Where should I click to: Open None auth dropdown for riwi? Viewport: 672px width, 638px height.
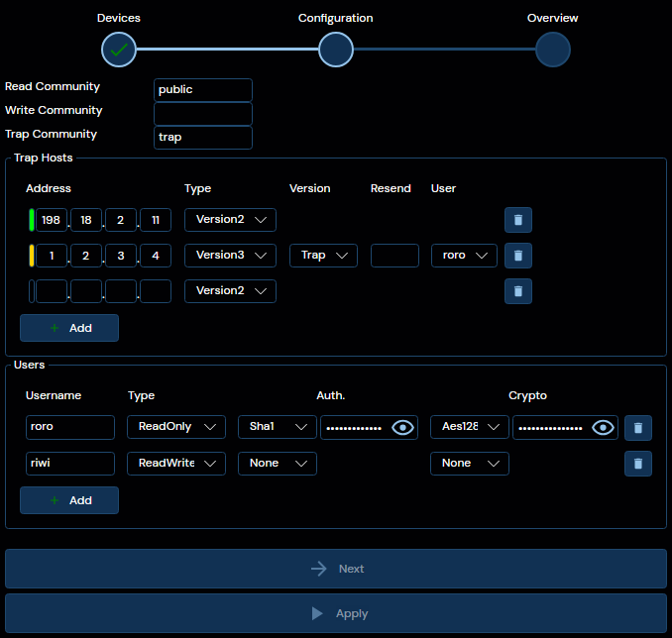click(x=278, y=464)
